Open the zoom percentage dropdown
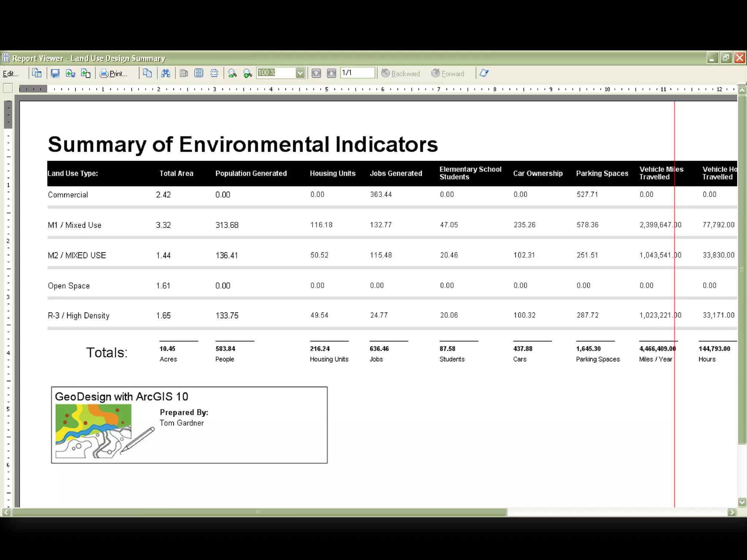Screen dimensions: 747x560 300,73
